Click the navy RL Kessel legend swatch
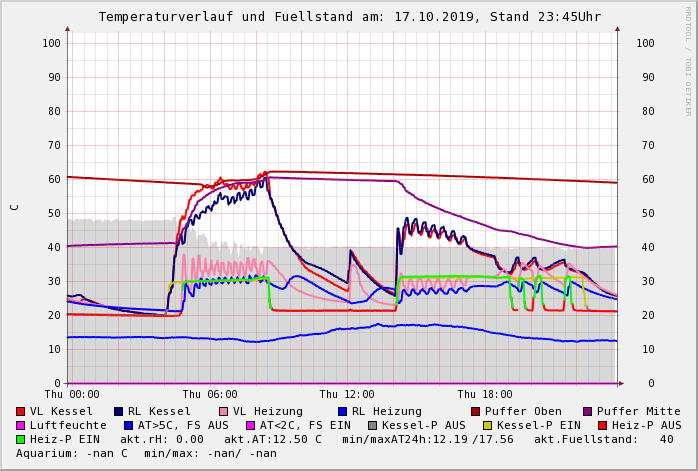The image size is (698, 471). pos(119,411)
